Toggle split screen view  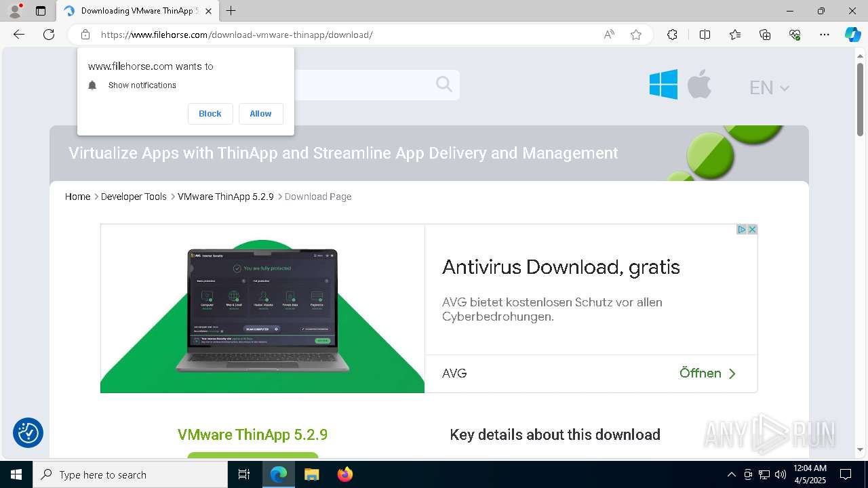tap(705, 35)
